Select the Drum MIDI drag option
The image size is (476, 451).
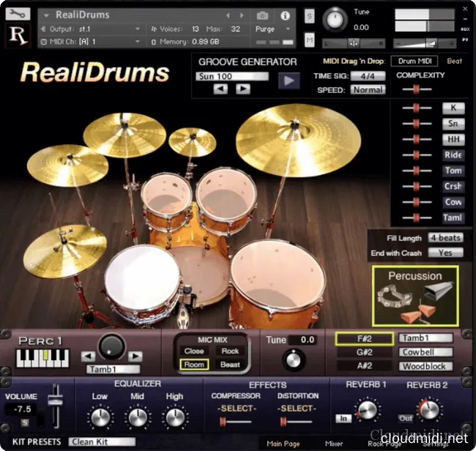point(414,61)
